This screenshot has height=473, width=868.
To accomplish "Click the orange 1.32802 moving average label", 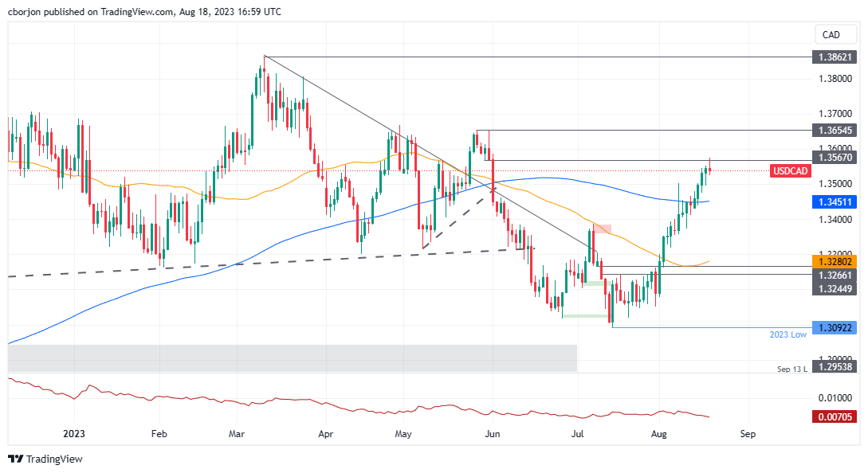I will click(x=835, y=262).
